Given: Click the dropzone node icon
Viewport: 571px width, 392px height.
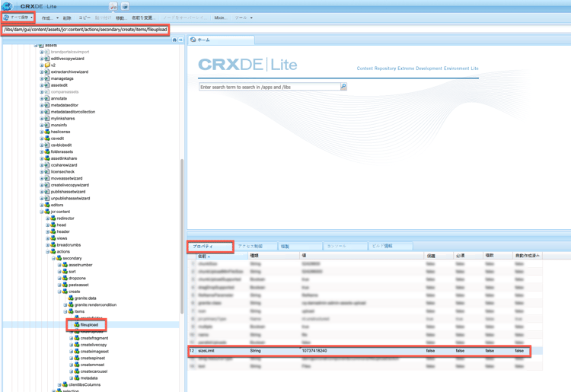Looking at the screenshot, I should (x=65, y=278).
